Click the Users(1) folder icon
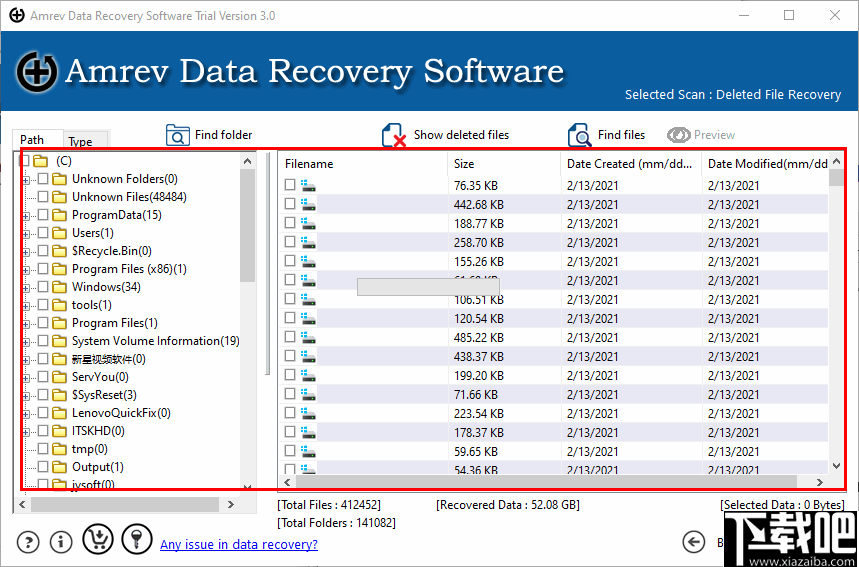859x567 pixels. point(59,233)
